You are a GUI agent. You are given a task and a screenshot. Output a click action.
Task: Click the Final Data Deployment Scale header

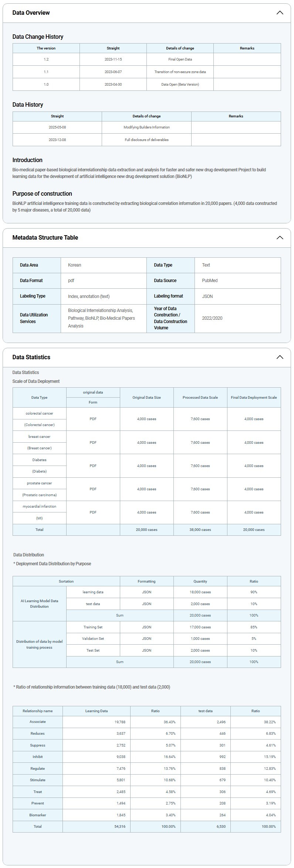tap(254, 398)
